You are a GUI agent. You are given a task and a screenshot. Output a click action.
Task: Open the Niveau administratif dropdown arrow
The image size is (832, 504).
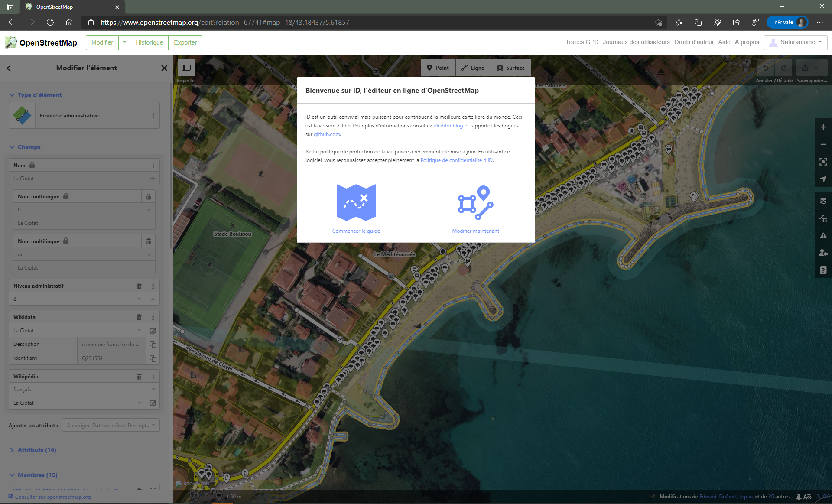(139, 299)
